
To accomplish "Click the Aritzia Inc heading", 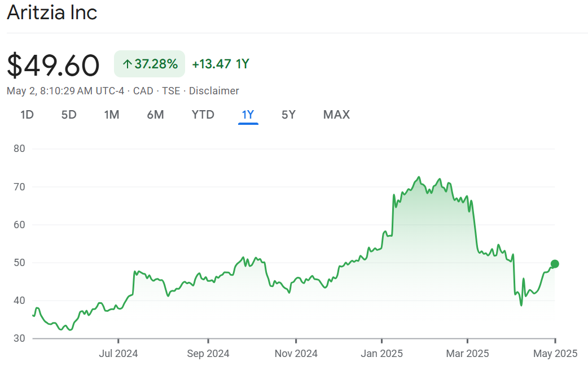I will coord(52,13).
